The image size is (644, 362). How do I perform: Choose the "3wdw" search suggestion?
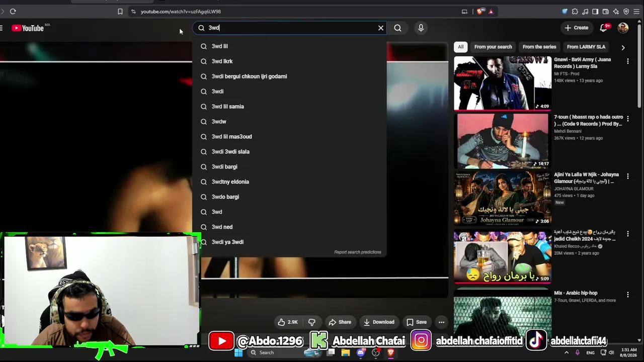coord(289,122)
